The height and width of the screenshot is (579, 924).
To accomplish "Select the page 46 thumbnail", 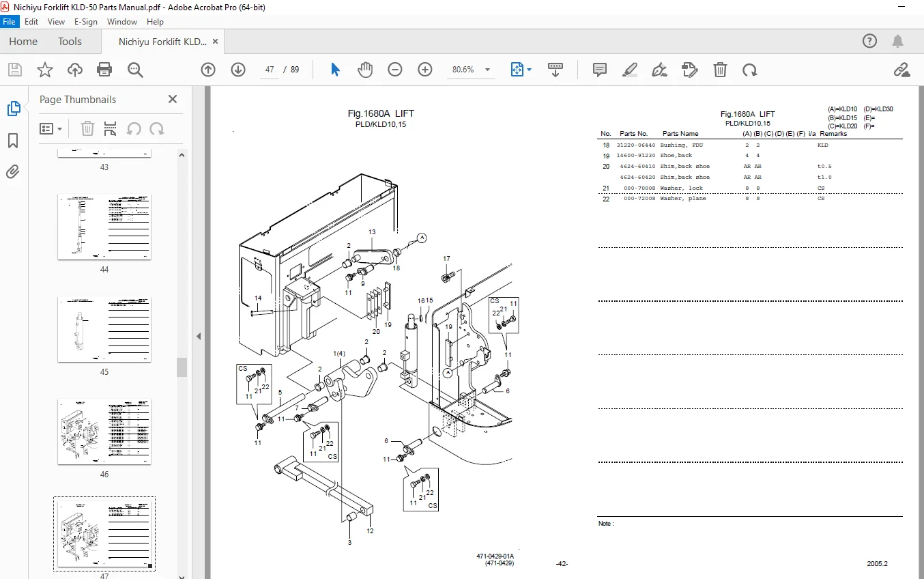I will coord(104,432).
